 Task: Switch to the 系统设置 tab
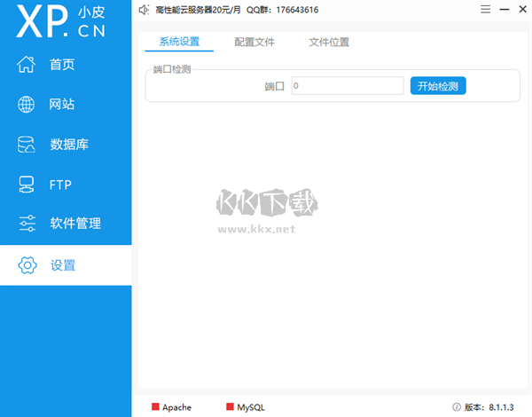click(179, 42)
